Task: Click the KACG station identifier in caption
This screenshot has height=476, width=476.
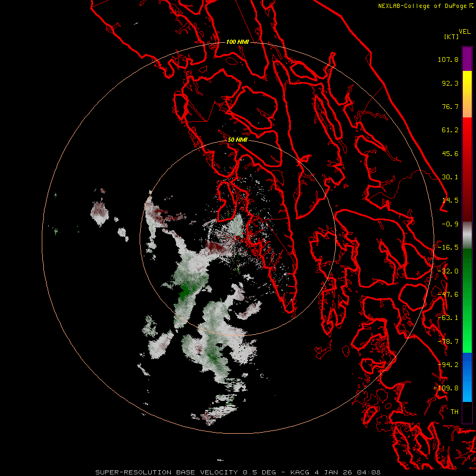Action: (x=300, y=472)
